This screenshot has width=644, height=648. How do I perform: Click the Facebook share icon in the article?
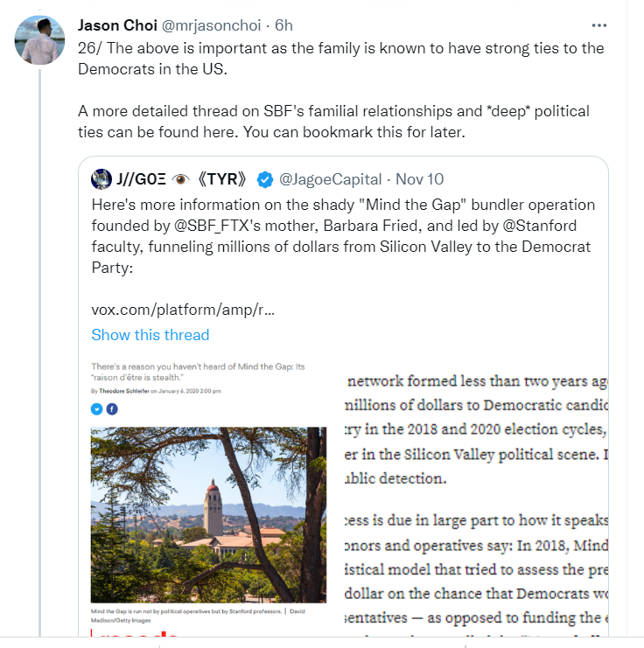coord(110,409)
